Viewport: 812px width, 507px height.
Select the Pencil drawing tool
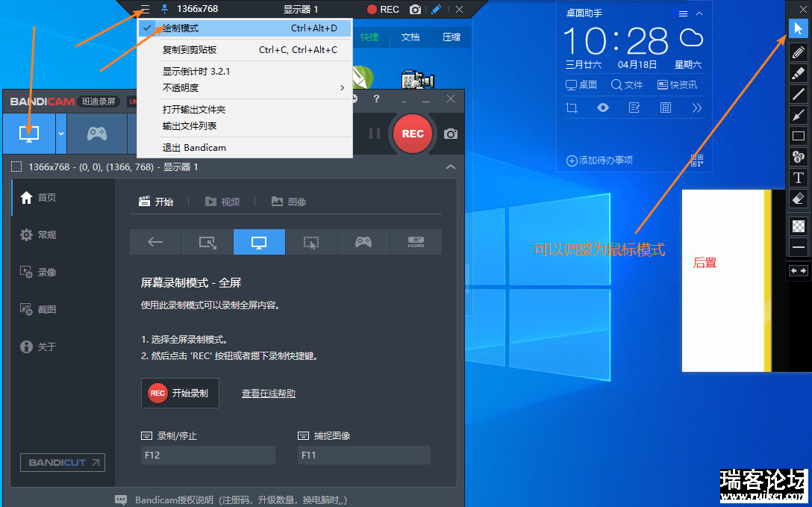(x=798, y=52)
